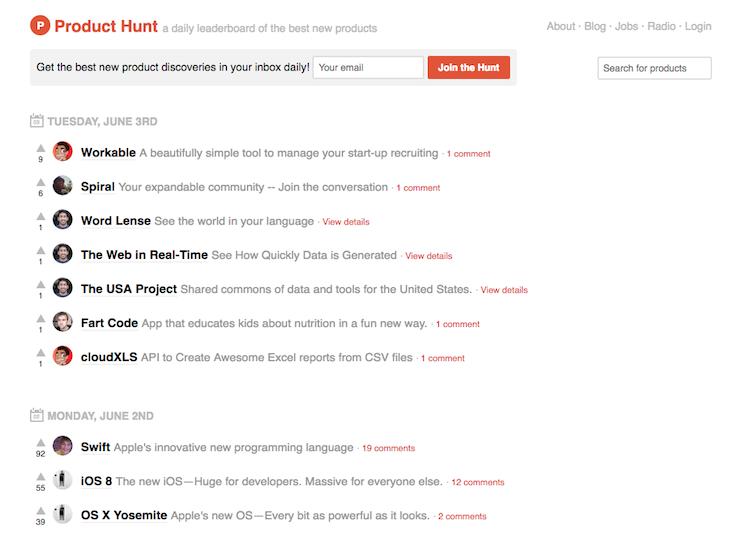The width and height of the screenshot is (740, 533).
Task: Upvote the Workable product
Action: (x=41, y=148)
